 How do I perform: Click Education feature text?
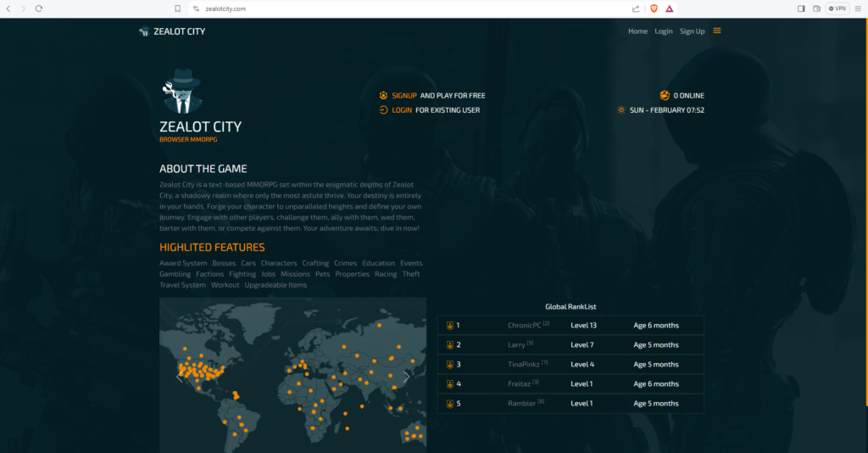pos(379,263)
